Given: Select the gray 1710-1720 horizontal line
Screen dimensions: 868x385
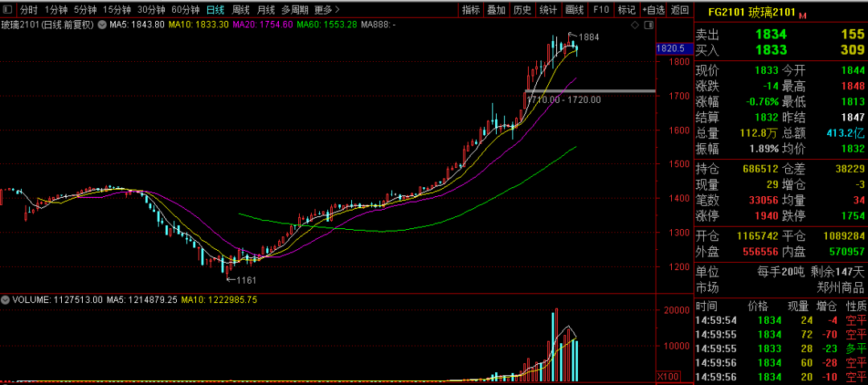Looking at the screenshot, I should [590, 90].
